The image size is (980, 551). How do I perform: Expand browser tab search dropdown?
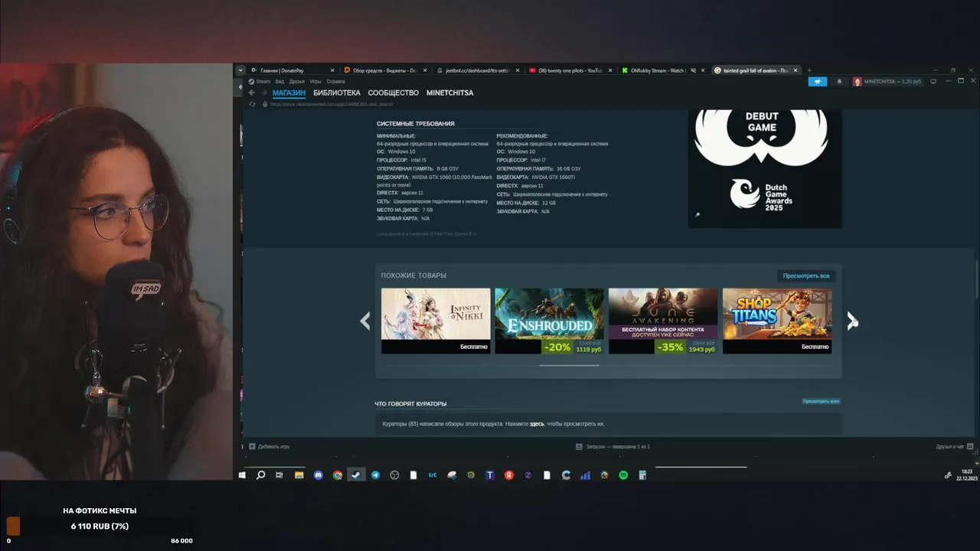pos(240,70)
